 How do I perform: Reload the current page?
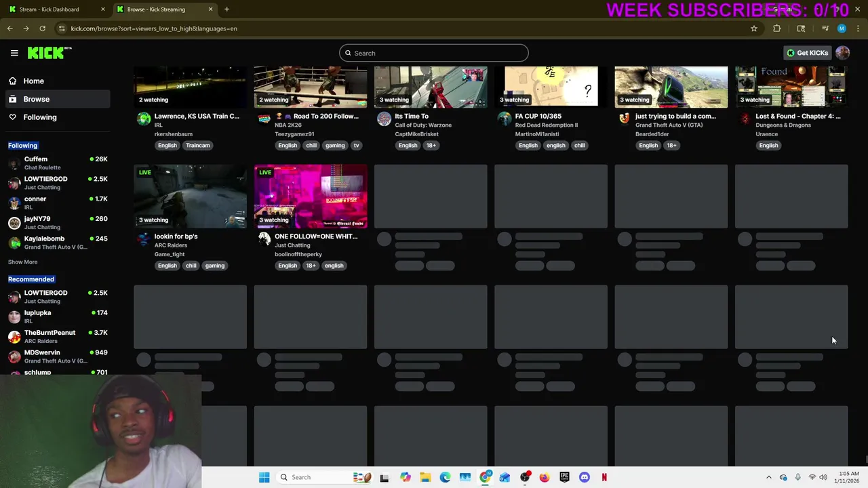tap(42, 28)
